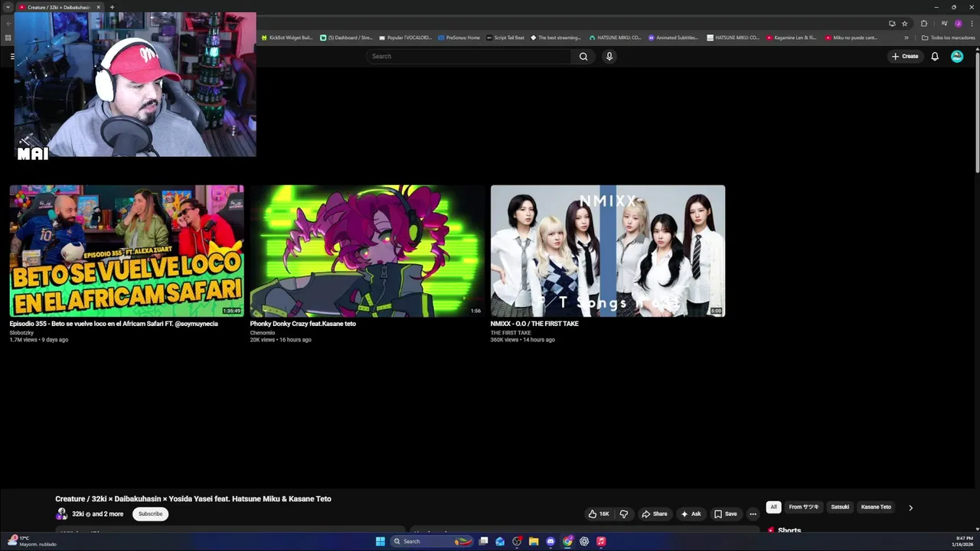Like the Creature video

click(599, 514)
